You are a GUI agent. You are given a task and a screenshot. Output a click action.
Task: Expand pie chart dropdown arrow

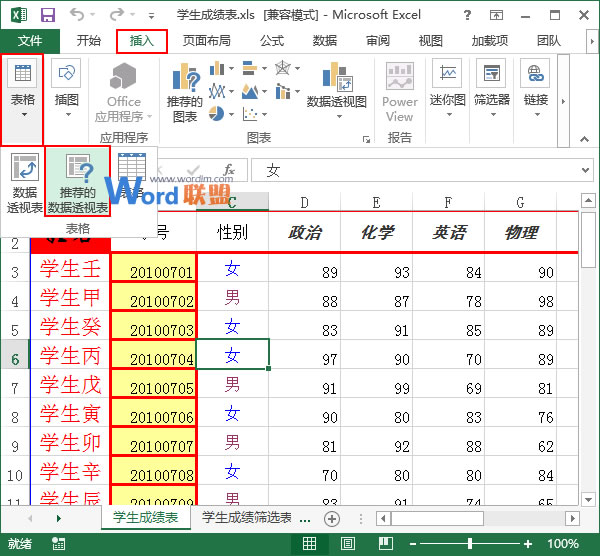(231, 114)
